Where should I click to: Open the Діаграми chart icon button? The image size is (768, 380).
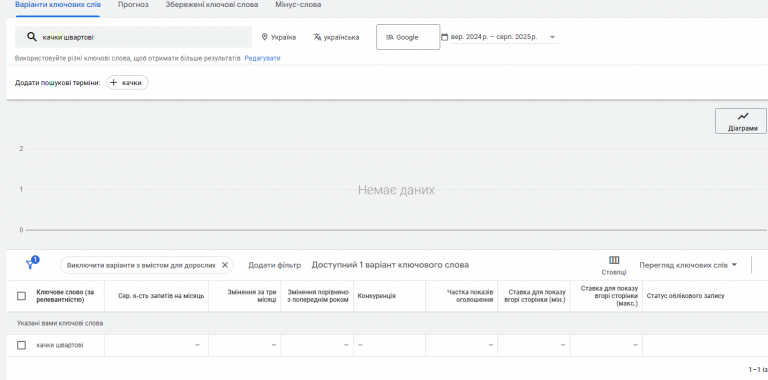point(741,121)
